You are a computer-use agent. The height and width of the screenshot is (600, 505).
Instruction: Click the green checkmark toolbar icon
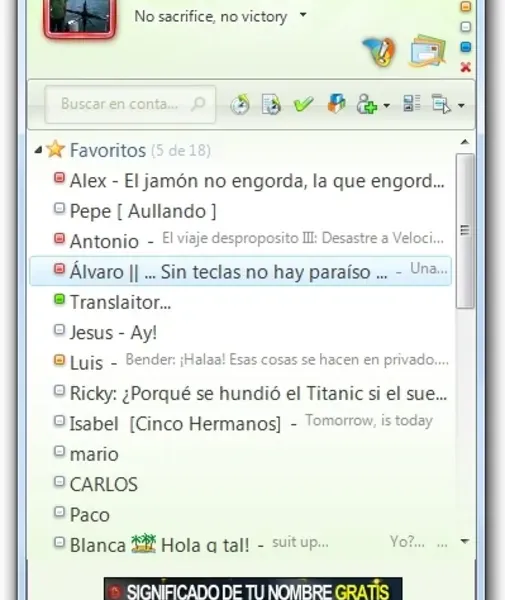(x=303, y=104)
